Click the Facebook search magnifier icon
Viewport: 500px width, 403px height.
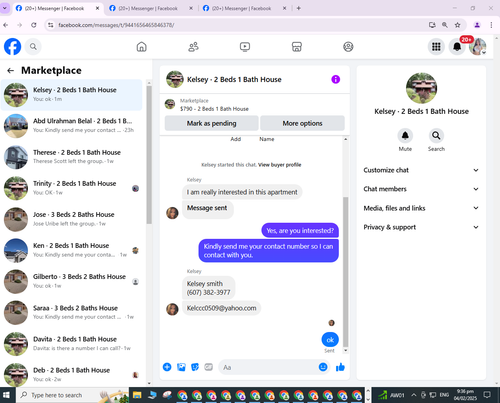click(x=33, y=47)
